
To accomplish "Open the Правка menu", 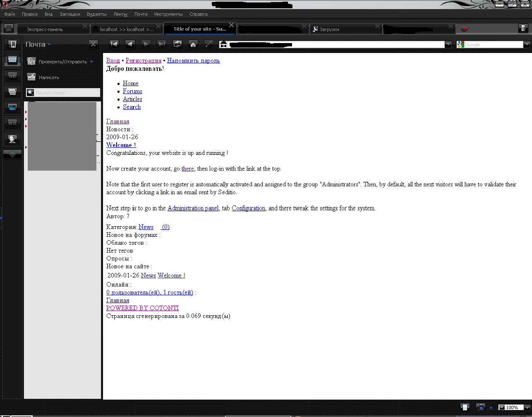I will click(x=30, y=14).
